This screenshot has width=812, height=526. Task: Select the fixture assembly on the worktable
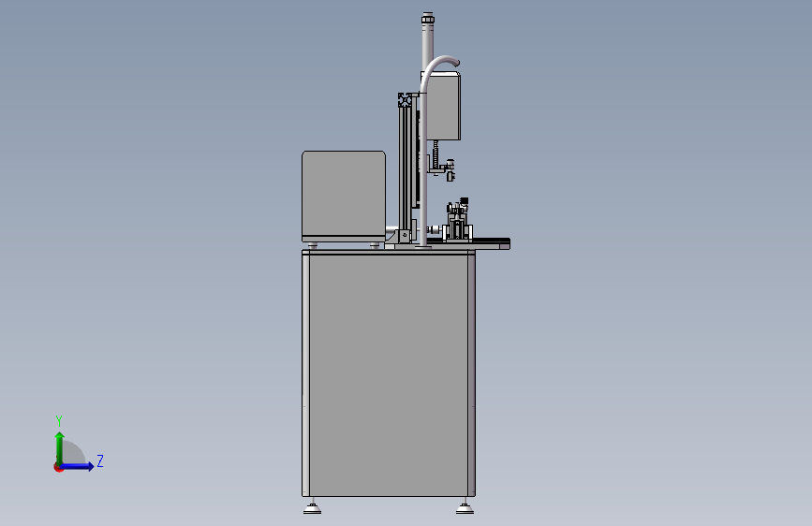tap(458, 222)
